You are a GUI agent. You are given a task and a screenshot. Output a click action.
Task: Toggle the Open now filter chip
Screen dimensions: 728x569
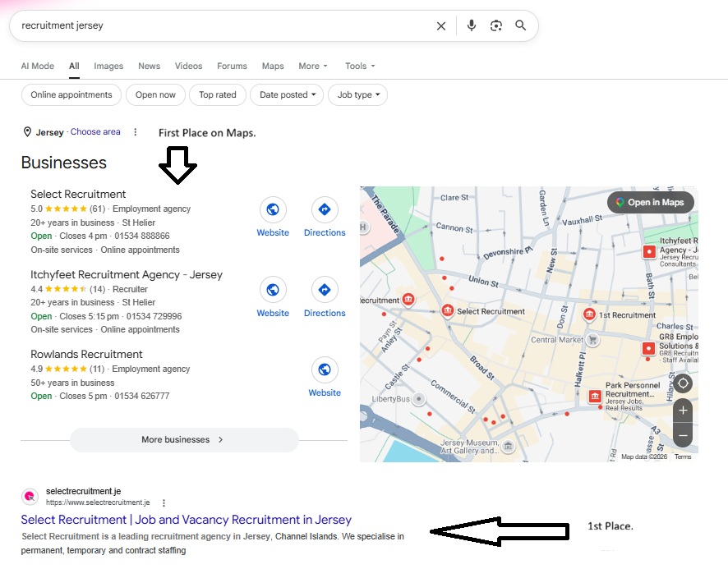point(155,94)
